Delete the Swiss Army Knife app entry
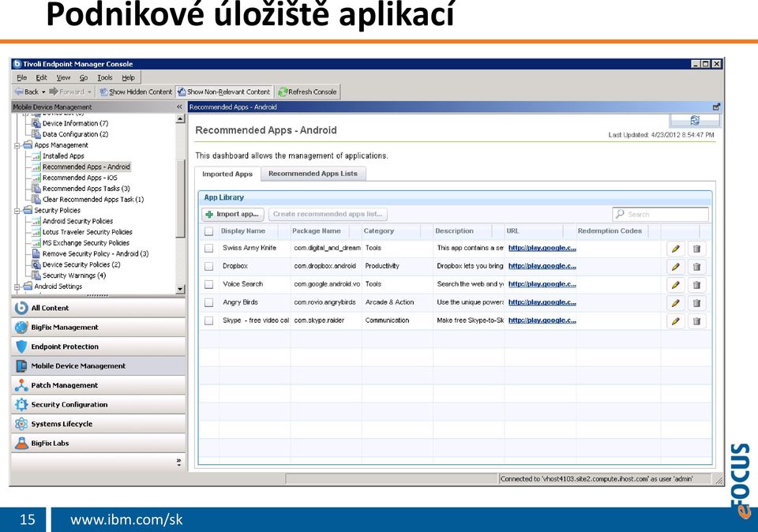This screenshot has height=532, width=758. (x=696, y=249)
